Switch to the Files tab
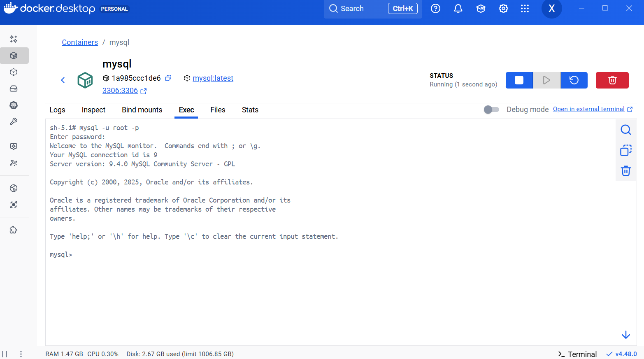The image size is (644, 359). coord(218,110)
